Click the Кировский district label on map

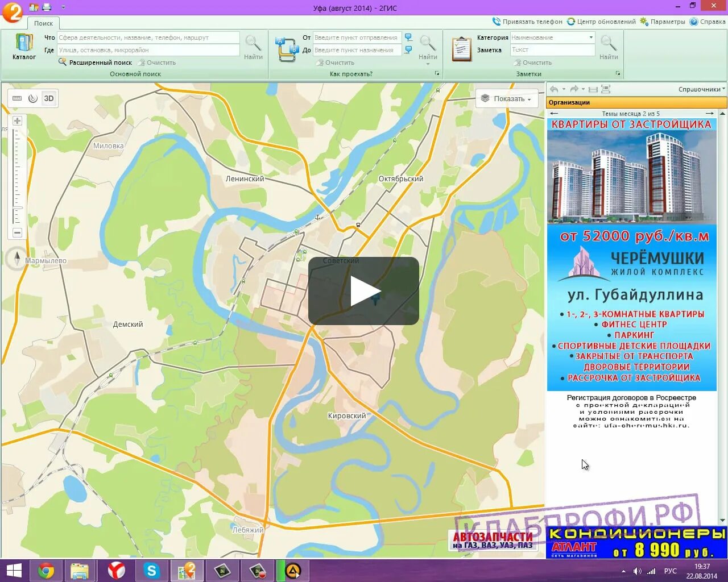(347, 415)
